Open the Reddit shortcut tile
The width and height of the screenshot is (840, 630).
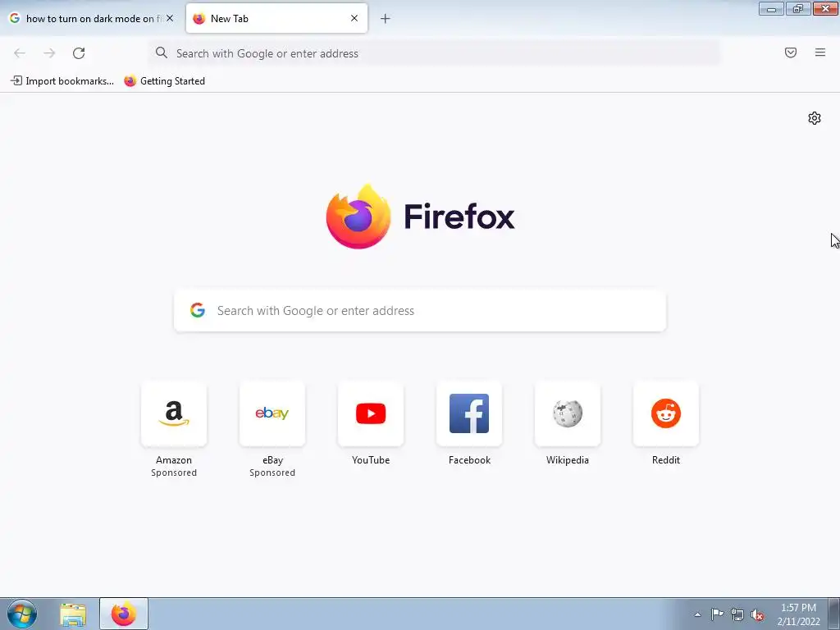(x=666, y=413)
